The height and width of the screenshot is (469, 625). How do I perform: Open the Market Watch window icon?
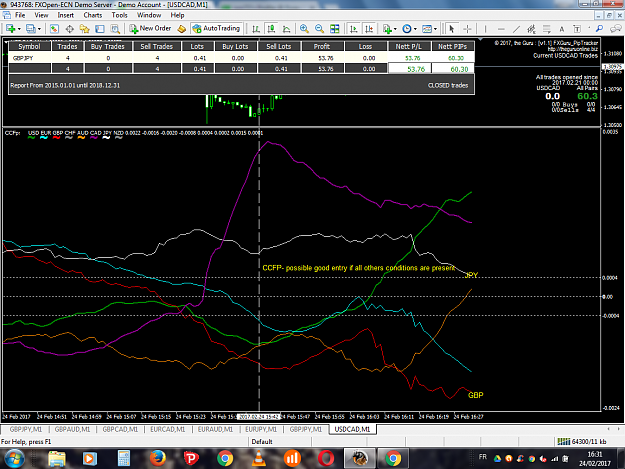coord(54,29)
